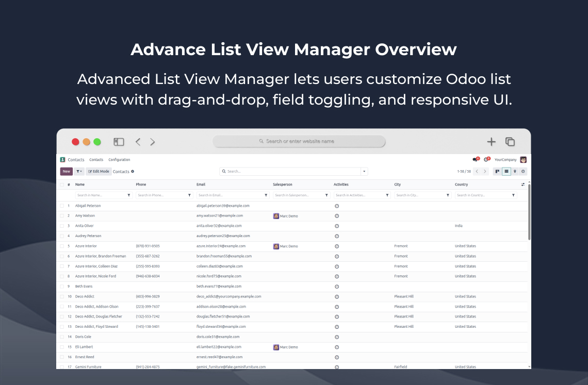Open the Country column filter dropdown
Image resolution: width=588 pixels, height=385 pixels.
point(513,195)
